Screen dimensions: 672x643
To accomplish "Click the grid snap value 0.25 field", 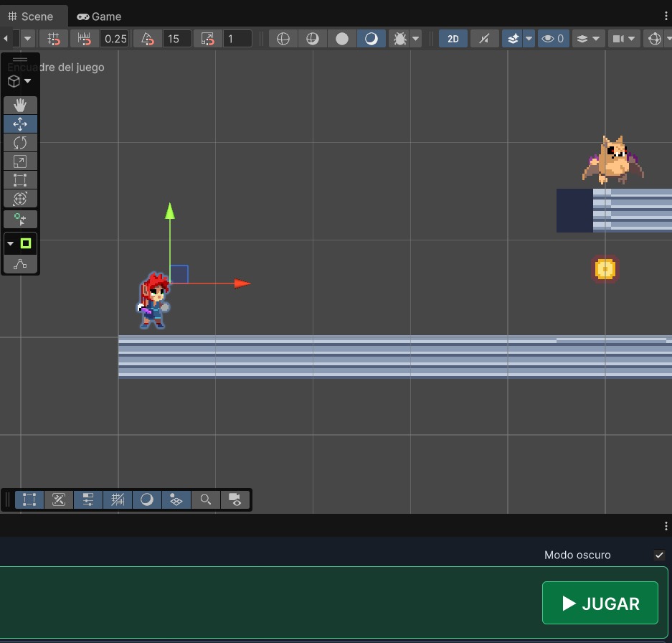I will (x=115, y=39).
